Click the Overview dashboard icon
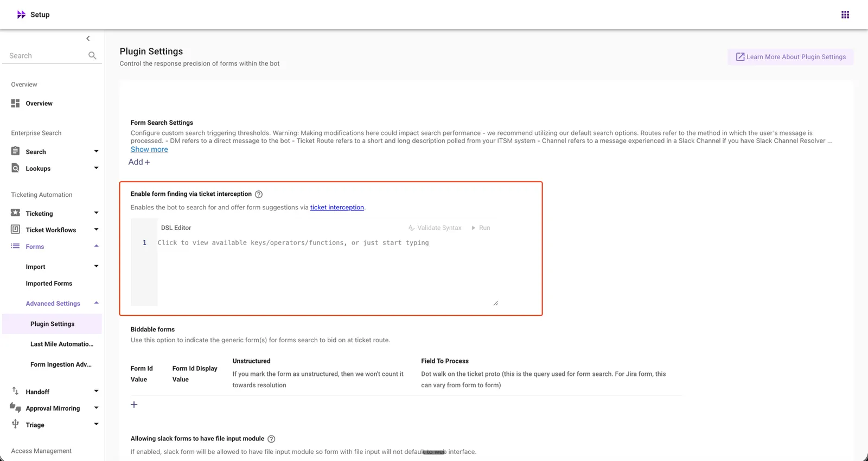Viewport: 868px width, 461px height. [x=15, y=103]
